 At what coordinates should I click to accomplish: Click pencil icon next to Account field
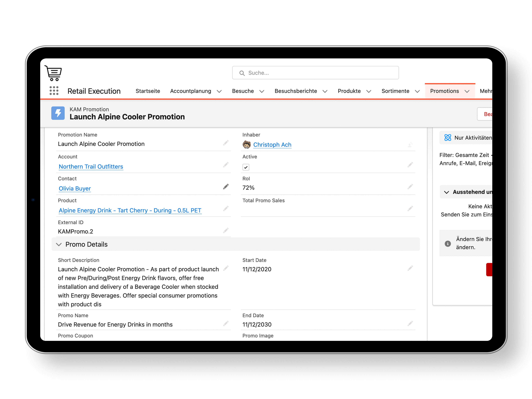pyautogui.click(x=226, y=165)
